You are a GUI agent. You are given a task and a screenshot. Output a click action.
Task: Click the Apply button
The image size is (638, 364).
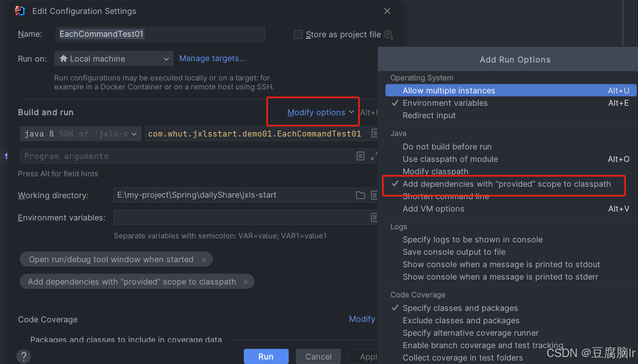point(363,356)
